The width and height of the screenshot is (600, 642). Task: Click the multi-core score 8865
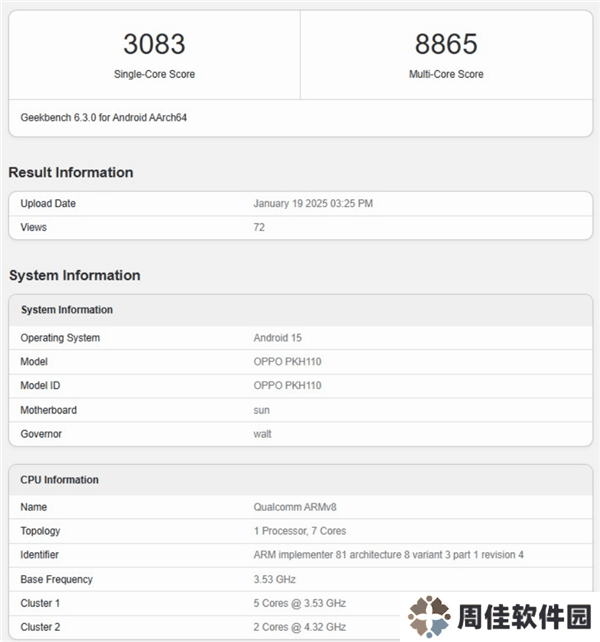pyautogui.click(x=446, y=44)
